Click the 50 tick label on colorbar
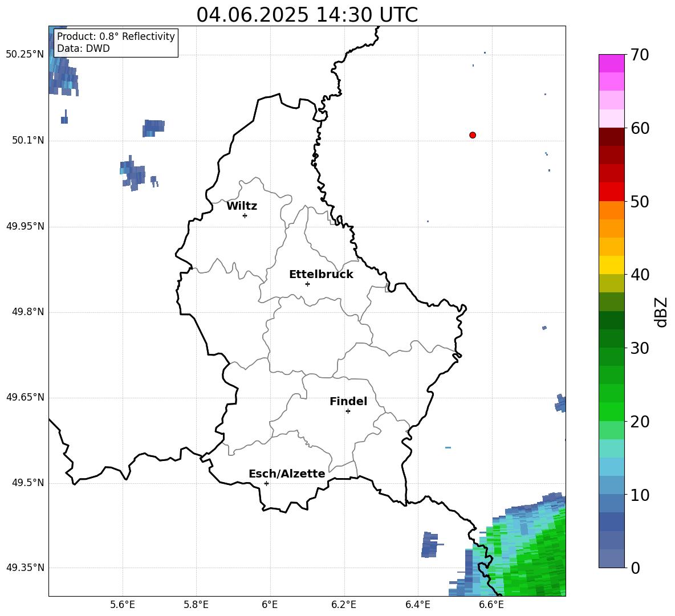 (x=640, y=201)
